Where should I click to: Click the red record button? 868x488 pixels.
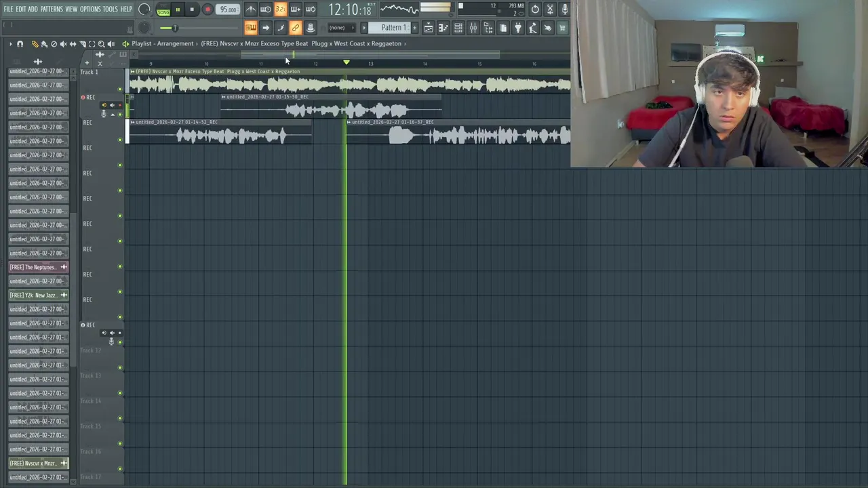(208, 10)
